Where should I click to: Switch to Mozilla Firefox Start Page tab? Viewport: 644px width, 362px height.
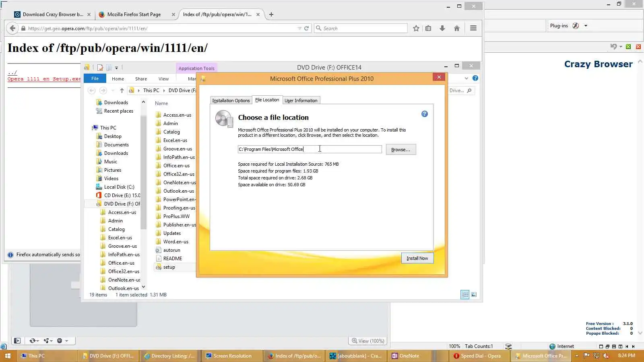pyautogui.click(x=134, y=14)
